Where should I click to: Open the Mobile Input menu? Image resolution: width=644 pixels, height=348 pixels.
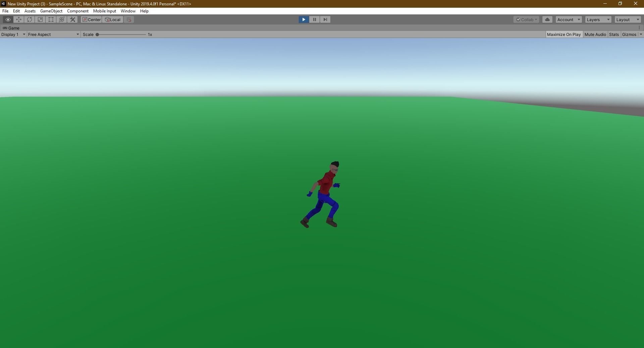click(x=105, y=11)
